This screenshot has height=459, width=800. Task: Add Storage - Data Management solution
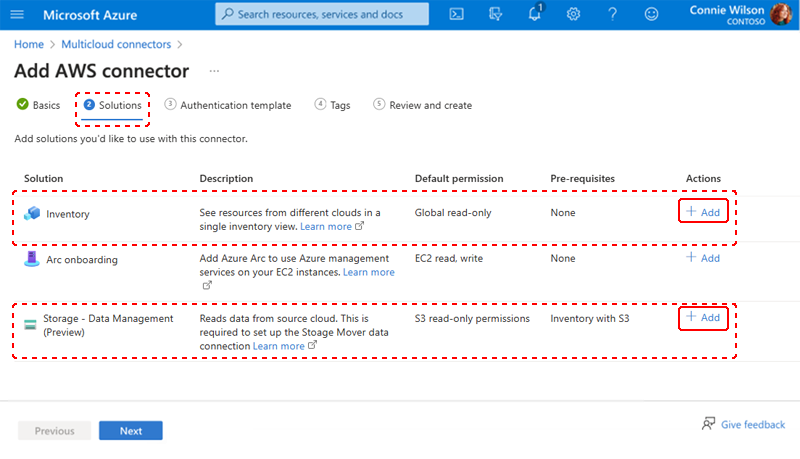pos(703,317)
